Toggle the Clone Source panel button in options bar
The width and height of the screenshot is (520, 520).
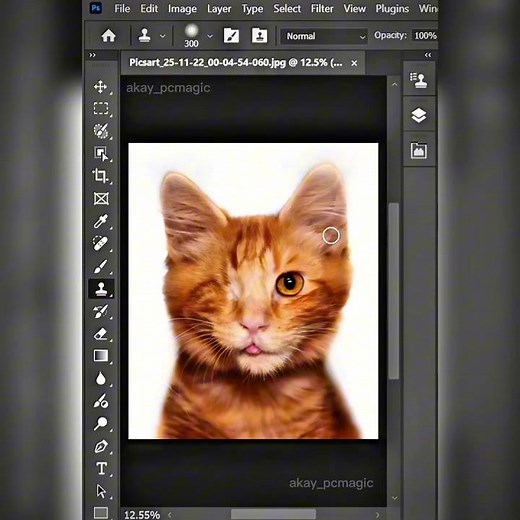(259, 35)
